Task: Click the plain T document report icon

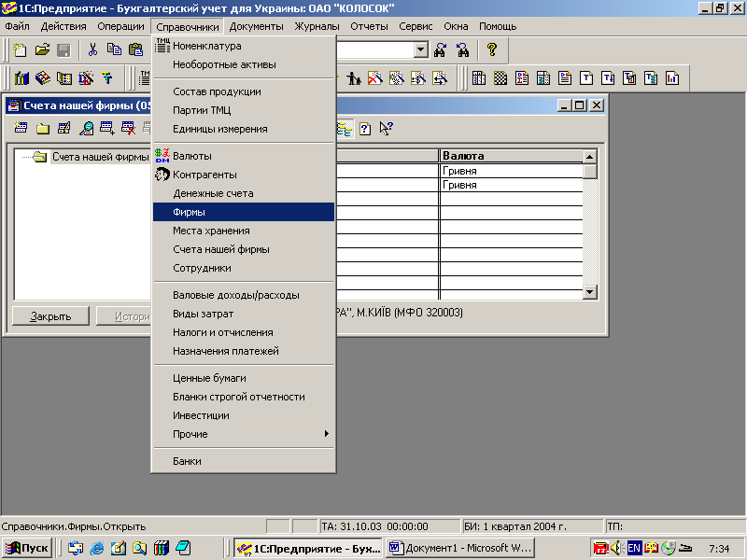Action: click(x=586, y=78)
